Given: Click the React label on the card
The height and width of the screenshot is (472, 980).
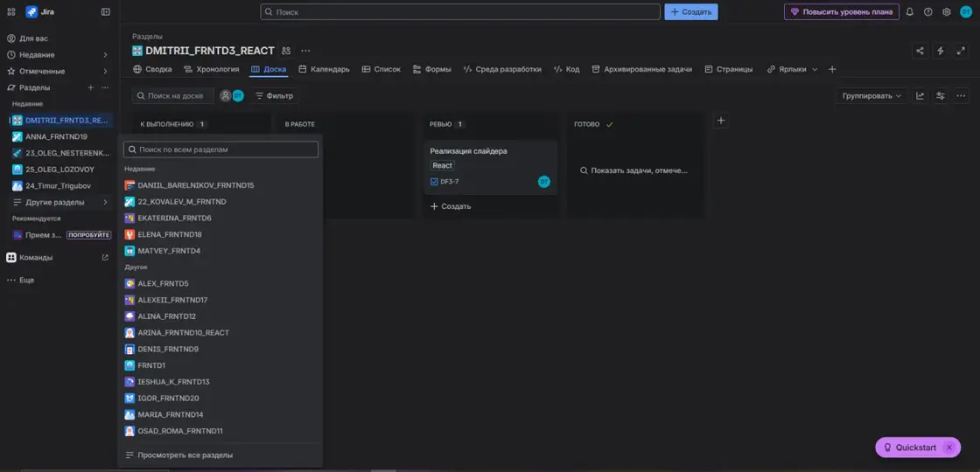Looking at the screenshot, I should pos(442,165).
